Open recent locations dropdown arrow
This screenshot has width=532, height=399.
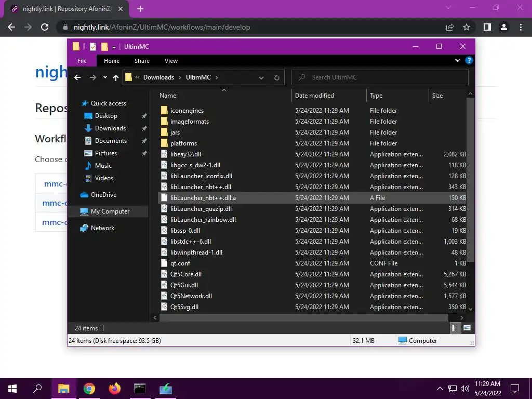coord(105,77)
